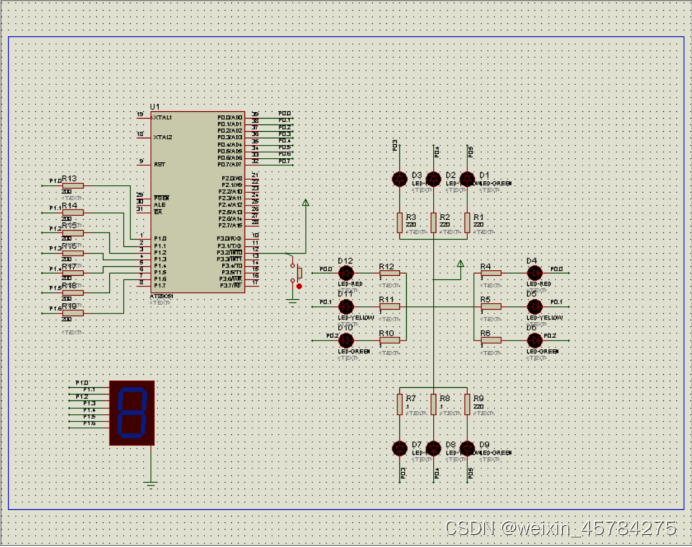Select resistor R4 symbol
The height and width of the screenshot is (547, 692).
coord(491,273)
